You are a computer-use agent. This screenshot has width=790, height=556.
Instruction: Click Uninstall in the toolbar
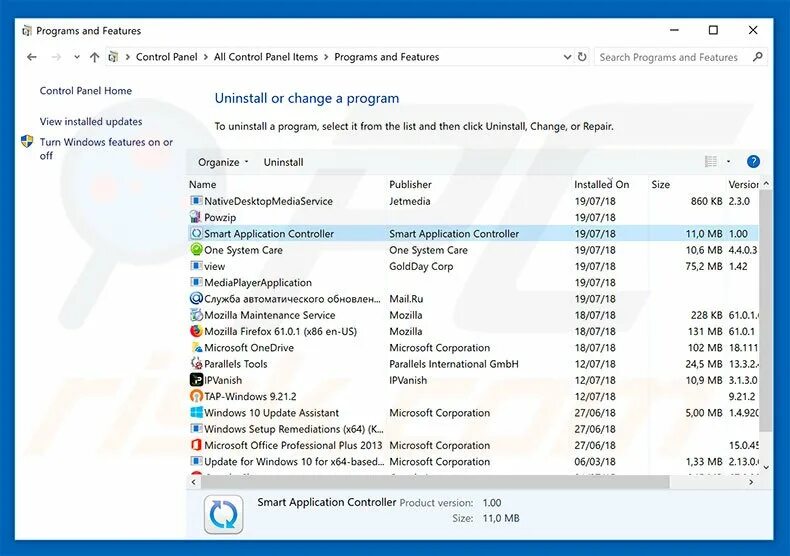click(x=283, y=162)
